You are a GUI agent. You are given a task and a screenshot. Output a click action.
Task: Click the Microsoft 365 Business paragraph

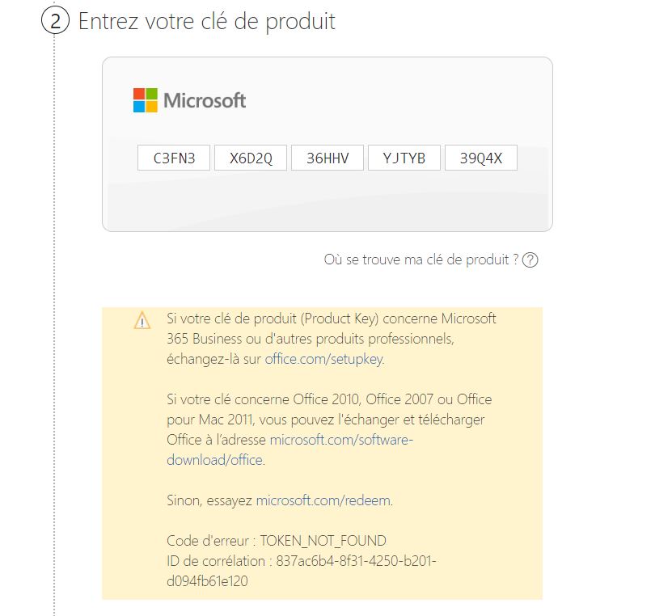click(332, 339)
